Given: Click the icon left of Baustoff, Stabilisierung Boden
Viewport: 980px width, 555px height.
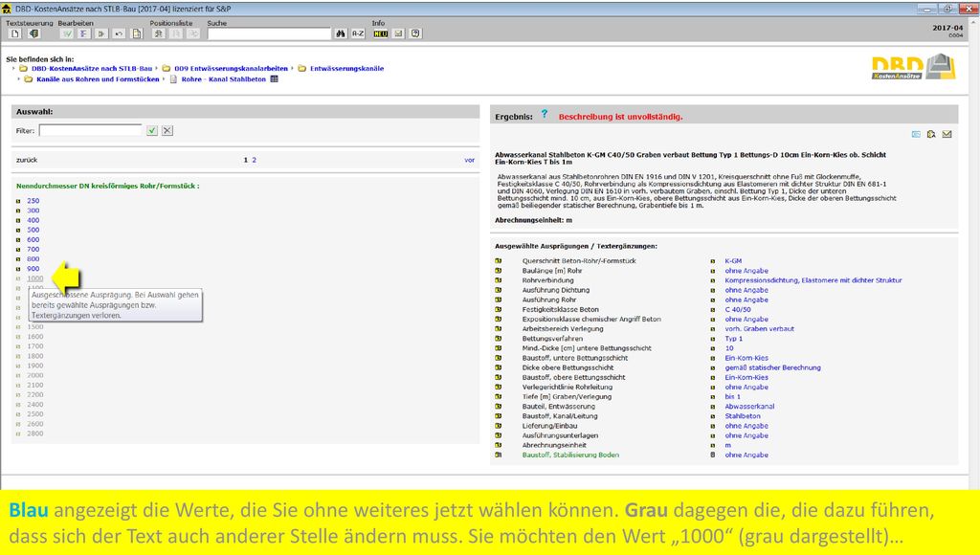Looking at the screenshot, I should 498,455.
